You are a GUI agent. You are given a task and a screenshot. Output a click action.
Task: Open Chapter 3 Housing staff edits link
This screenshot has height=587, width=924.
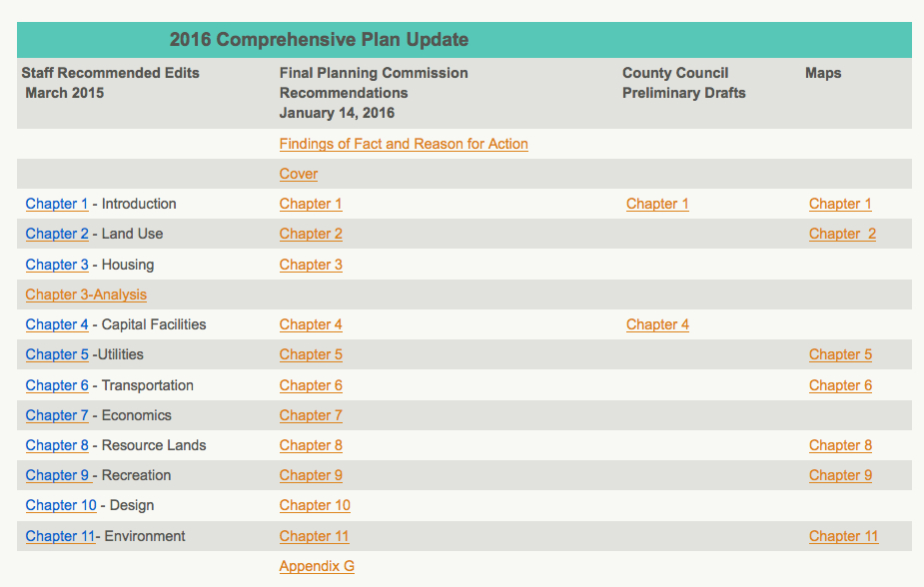pos(56,265)
